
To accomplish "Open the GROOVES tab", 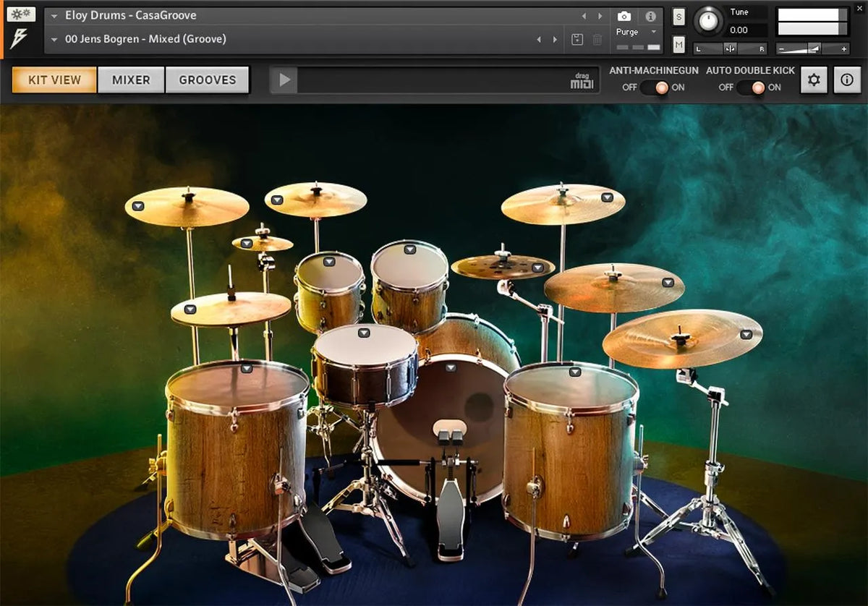I will (208, 80).
